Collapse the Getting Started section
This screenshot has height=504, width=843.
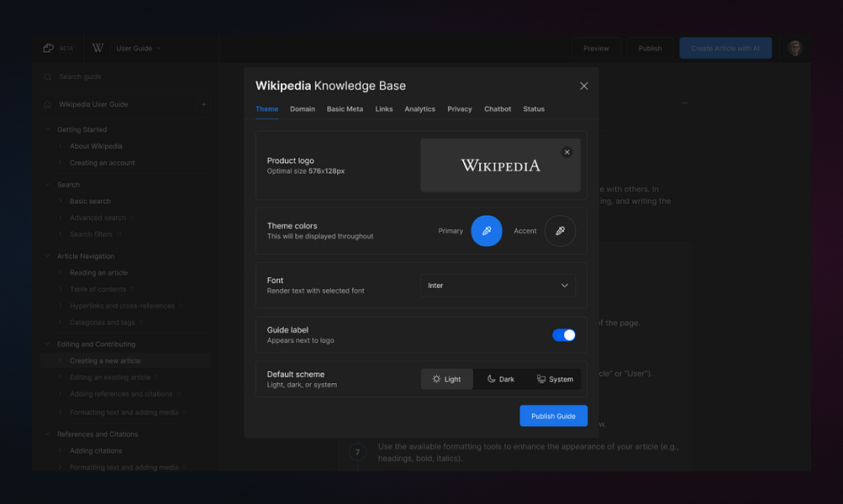pyautogui.click(x=47, y=129)
